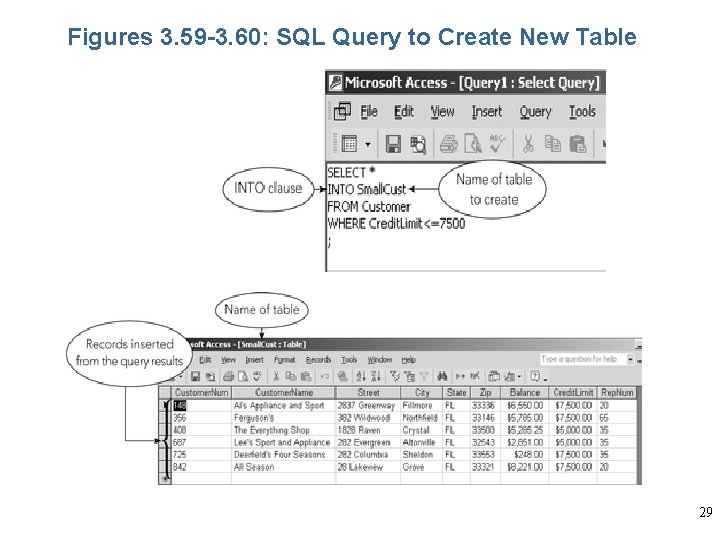Screen dimensions: 720x540
Task: Click the 'Ferguson's' customer name cell
Action: [x=284, y=418]
